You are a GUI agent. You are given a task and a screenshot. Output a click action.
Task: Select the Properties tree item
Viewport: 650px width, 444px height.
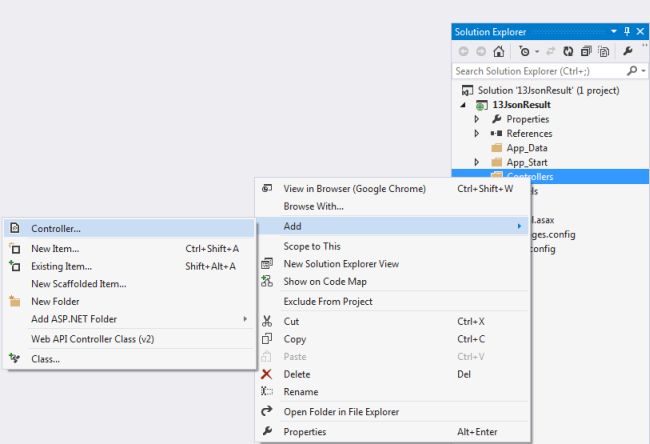click(x=527, y=119)
